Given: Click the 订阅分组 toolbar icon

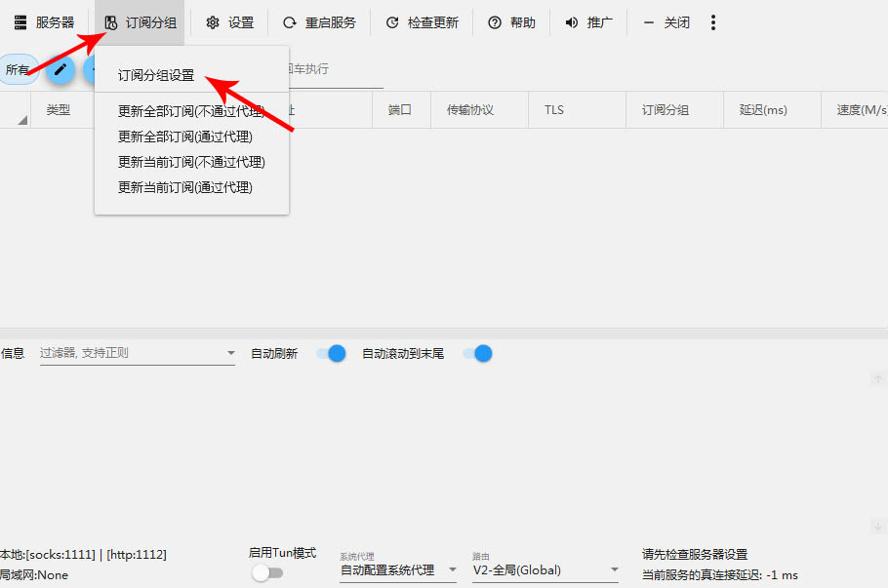Looking at the screenshot, I should click(x=111, y=22).
